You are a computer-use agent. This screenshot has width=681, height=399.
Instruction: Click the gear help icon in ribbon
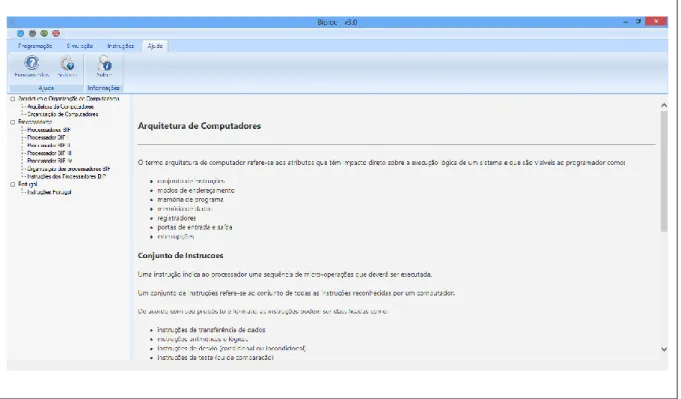tap(67, 66)
